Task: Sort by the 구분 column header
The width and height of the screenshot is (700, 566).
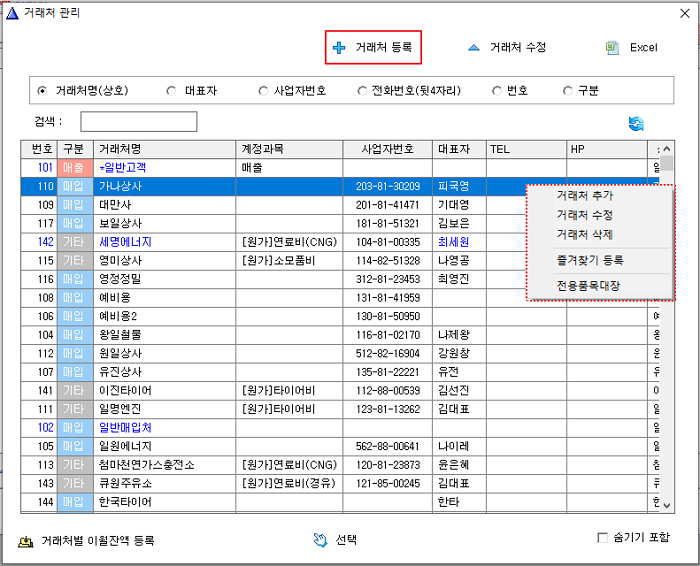Action: [x=75, y=149]
